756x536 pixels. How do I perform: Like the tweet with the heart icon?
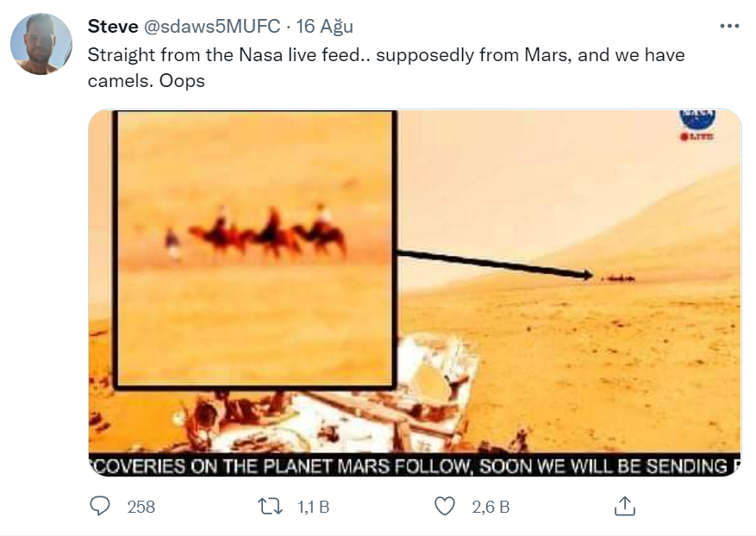click(x=444, y=506)
